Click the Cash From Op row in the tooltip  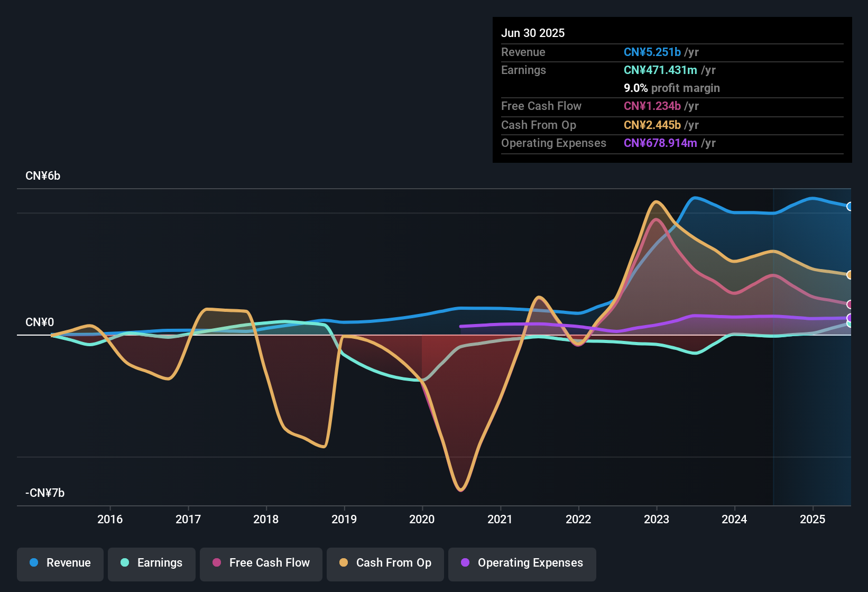tap(600, 125)
